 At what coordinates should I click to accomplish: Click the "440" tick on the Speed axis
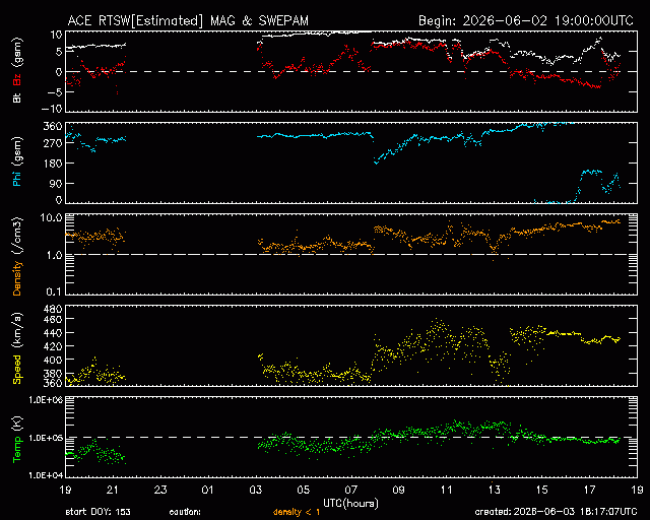(54, 333)
